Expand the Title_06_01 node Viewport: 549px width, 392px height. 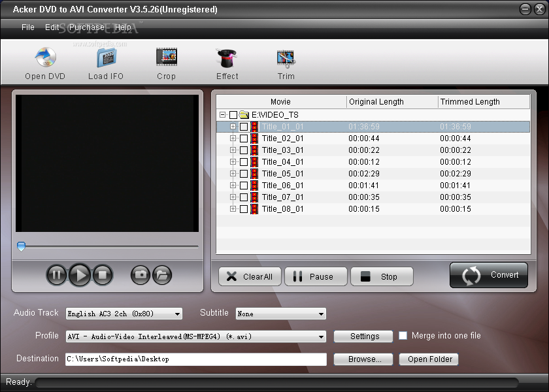[233, 185]
